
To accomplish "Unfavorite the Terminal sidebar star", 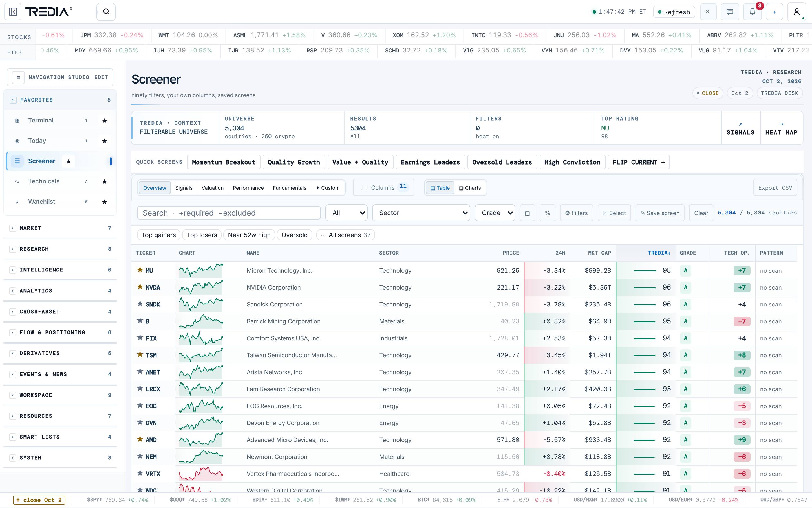I will [x=105, y=121].
